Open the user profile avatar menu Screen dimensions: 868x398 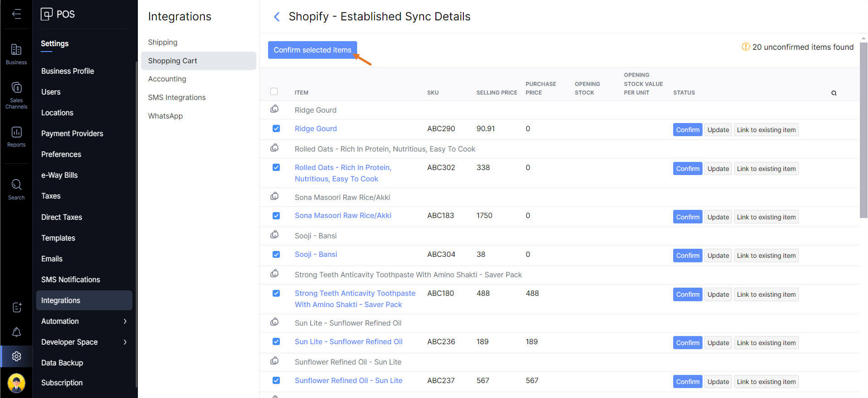point(16,383)
